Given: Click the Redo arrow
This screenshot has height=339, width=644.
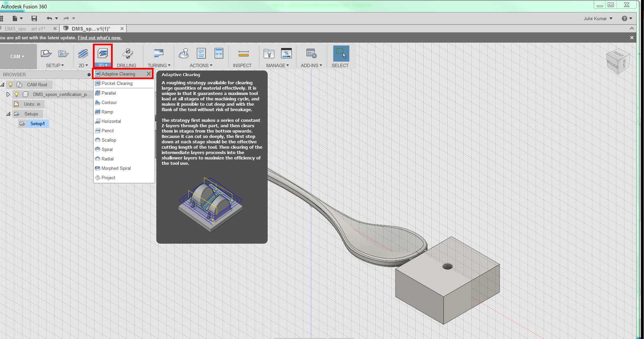Looking at the screenshot, I should click(66, 18).
